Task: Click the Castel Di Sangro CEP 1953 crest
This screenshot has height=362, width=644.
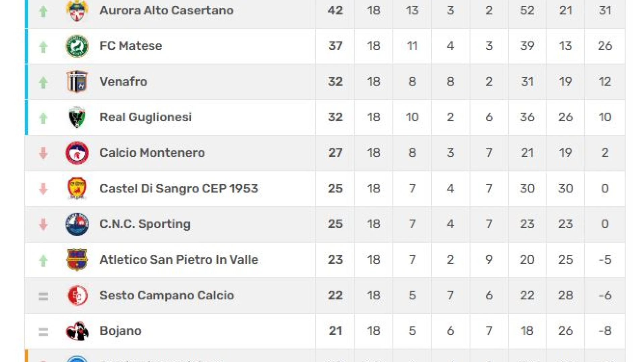Action: point(77,188)
